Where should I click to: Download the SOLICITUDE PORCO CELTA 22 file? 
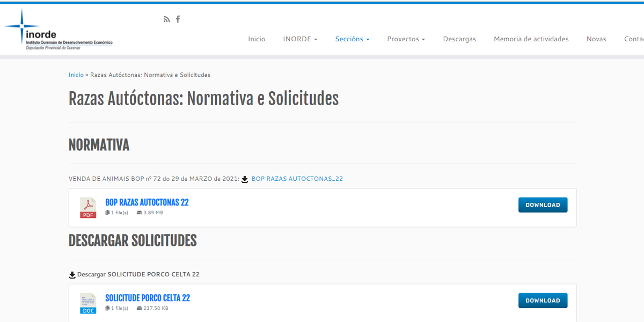click(x=543, y=301)
